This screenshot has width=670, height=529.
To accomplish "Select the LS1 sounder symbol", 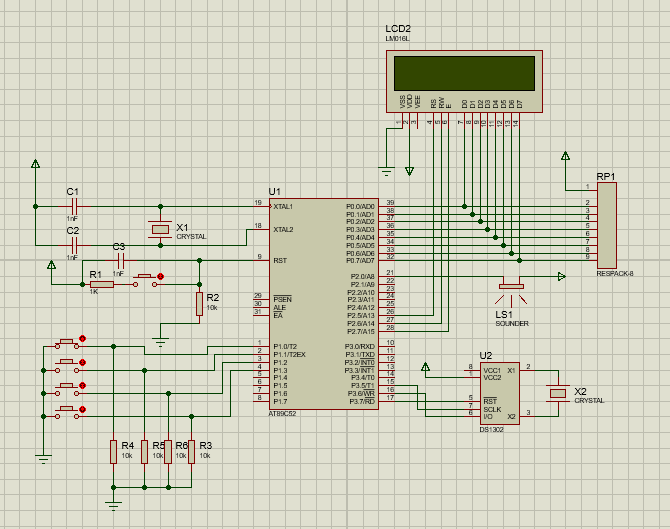I will 511,291.
